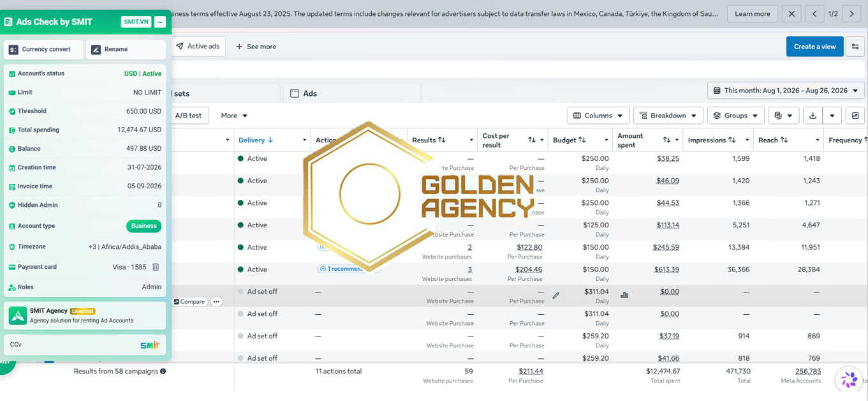
Task: Go to next banner notification
Action: click(x=851, y=13)
